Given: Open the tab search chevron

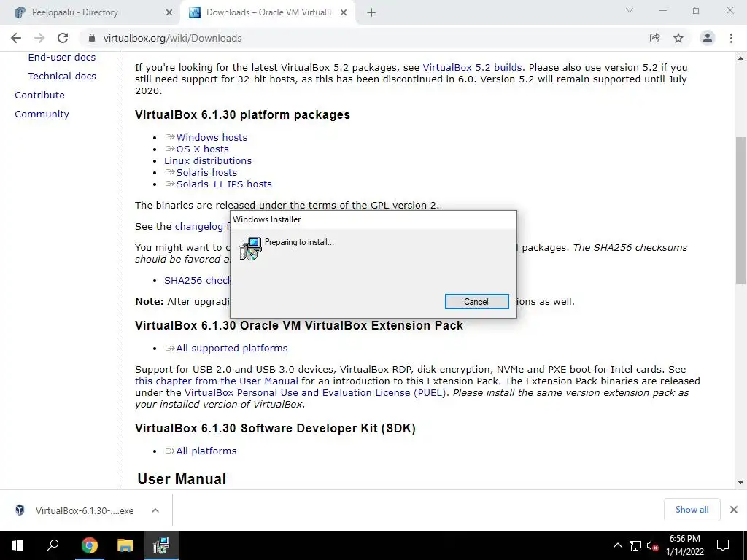Looking at the screenshot, I should tap(630, 10).
